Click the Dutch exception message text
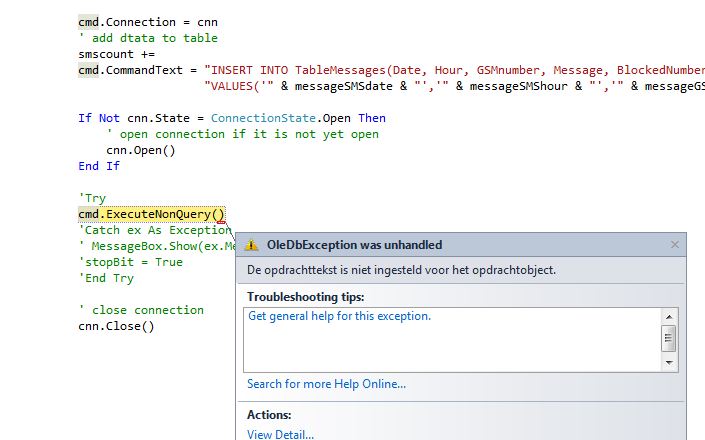Image resolution: width=705 pixels, height=440 pixels. click(x=401, y=270)
